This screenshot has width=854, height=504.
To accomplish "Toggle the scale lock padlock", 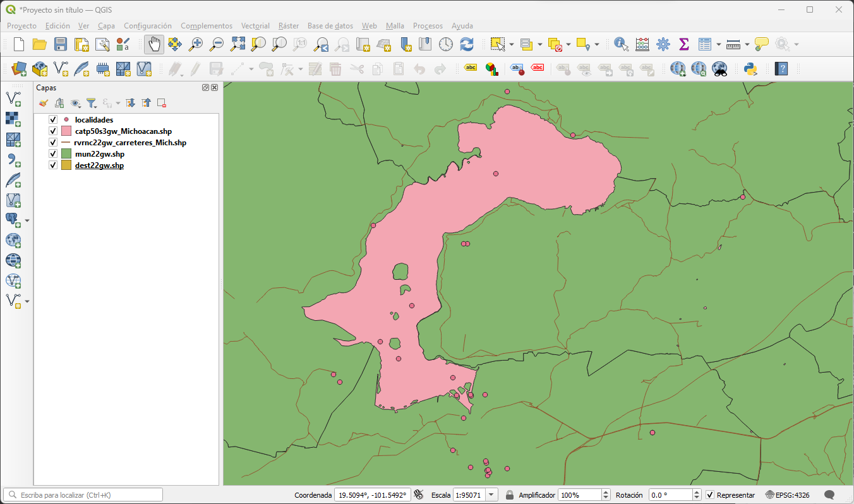I will click(x=509, y=495).
